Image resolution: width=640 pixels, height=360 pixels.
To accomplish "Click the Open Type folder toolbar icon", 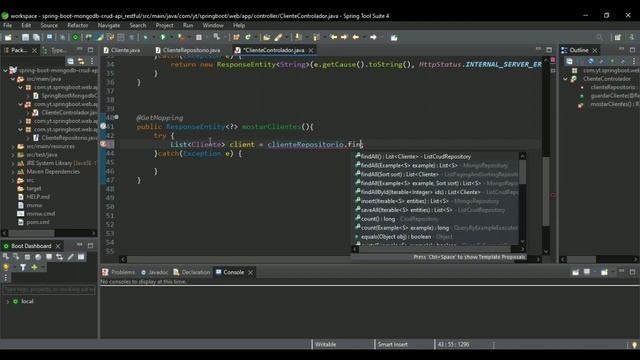I will click(x=267, y=37).
